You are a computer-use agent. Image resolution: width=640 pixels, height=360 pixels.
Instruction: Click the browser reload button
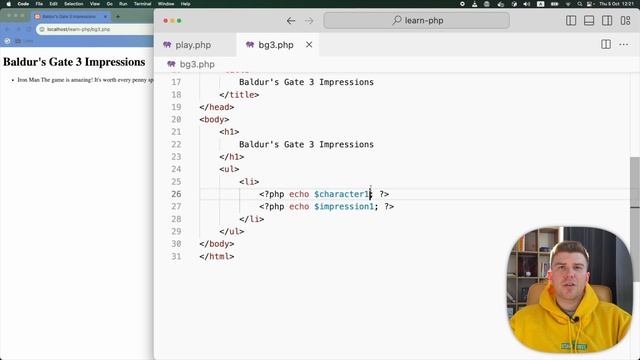pyautogui.click(x=28, y=29)
